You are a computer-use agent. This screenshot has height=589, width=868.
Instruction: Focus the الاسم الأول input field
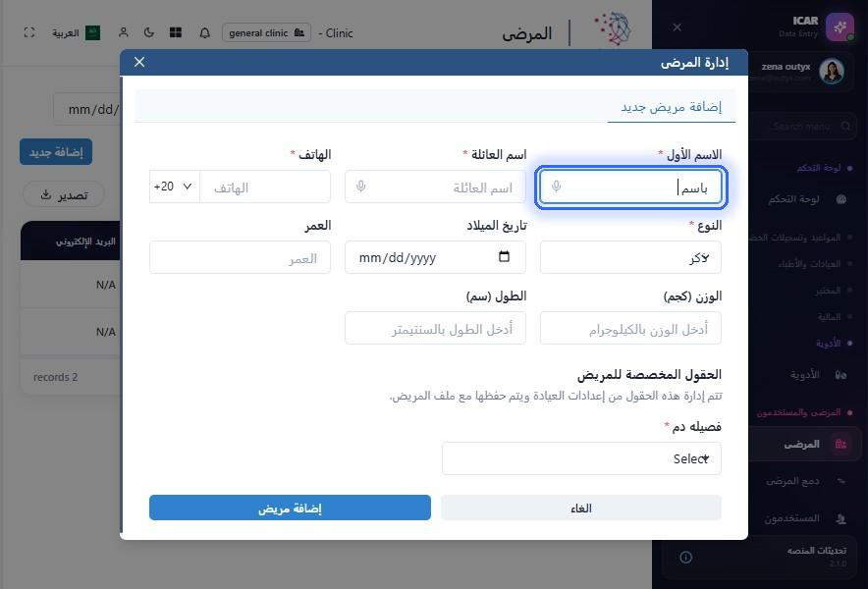(630, 187)
